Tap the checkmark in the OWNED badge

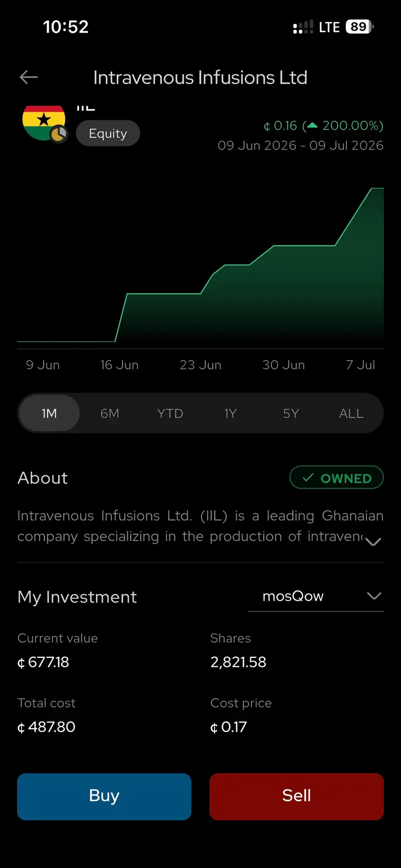308,478
